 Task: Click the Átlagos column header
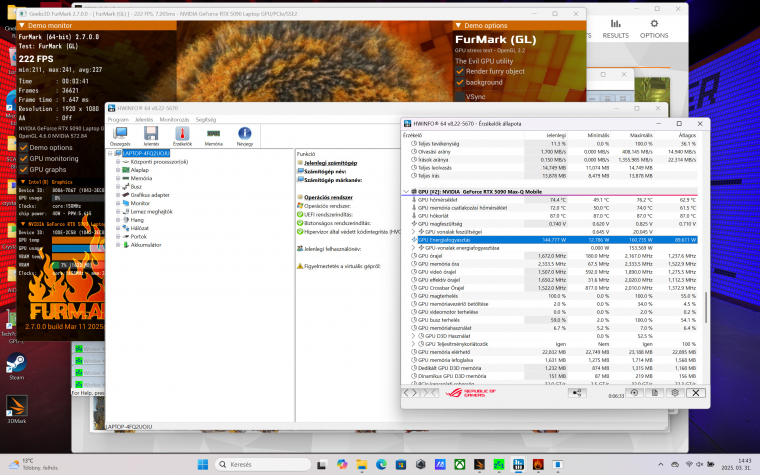[687, 135]
